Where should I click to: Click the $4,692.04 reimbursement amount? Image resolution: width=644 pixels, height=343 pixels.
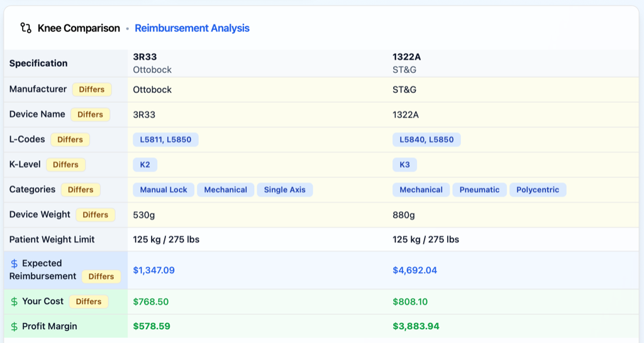coord(415,270)
